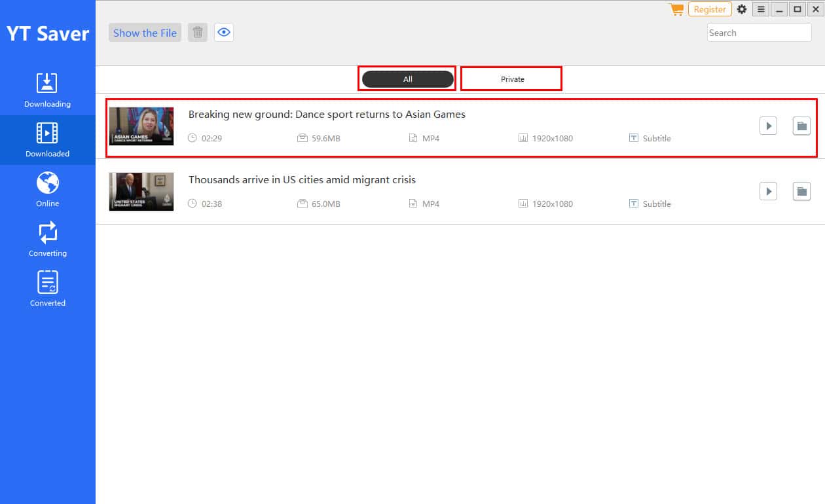Play the migrant crisis video
Image resolution: width=825 pixels, height=504 pixels.
[768, 191]
